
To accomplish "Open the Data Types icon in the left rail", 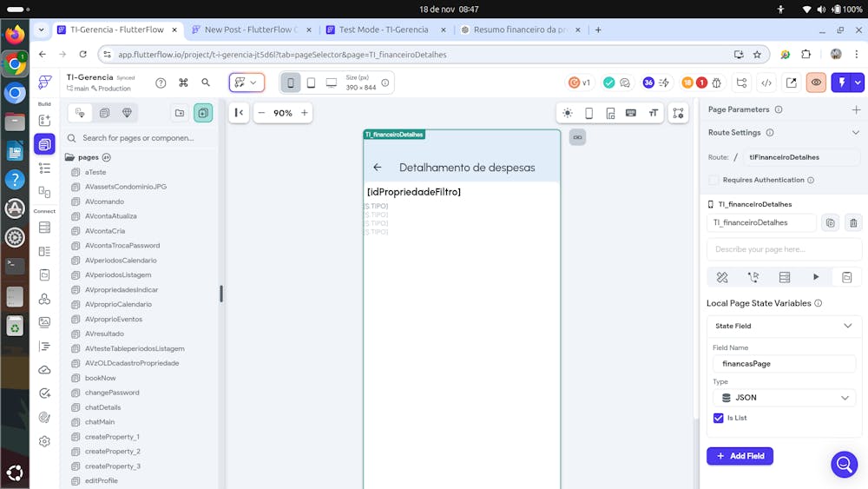I will tap(44, 251).
